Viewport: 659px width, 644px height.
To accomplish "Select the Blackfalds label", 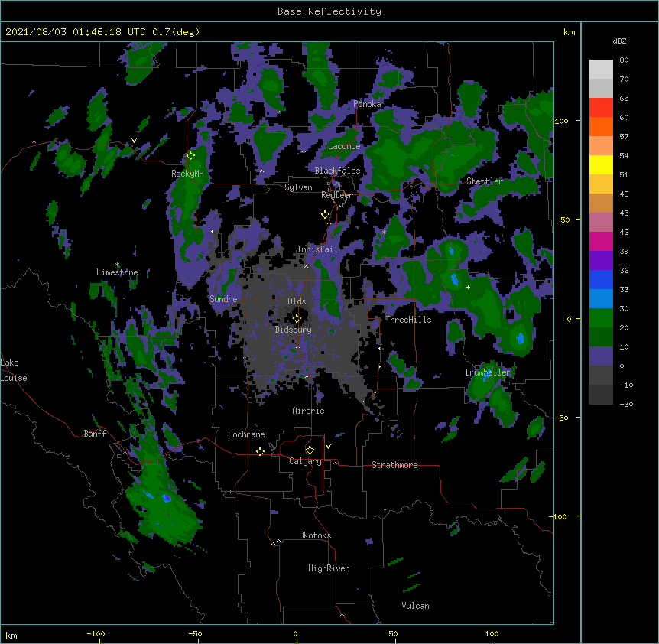I will (337, 171).
